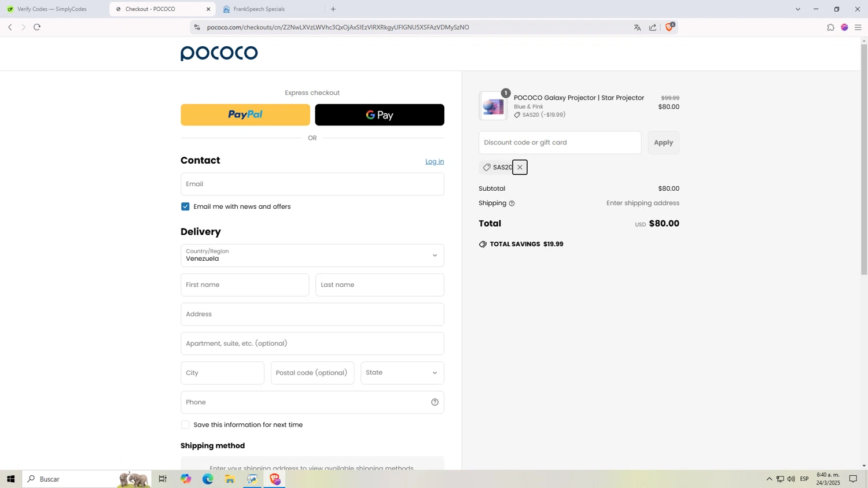Open Brave browser taskbar icon
Screen dimensions: 868x488
click(275, 479)
